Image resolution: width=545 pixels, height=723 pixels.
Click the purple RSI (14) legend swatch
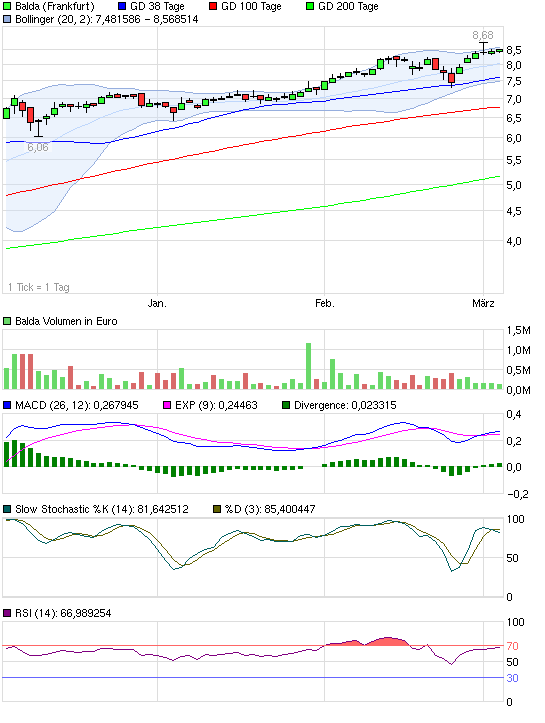click(7, 613)
